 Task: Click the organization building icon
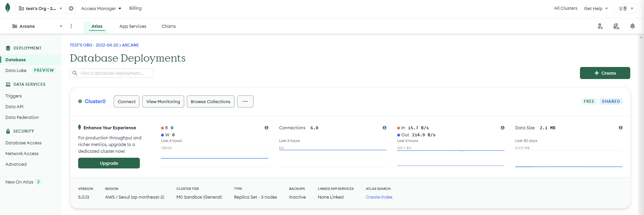pos(21,8)
